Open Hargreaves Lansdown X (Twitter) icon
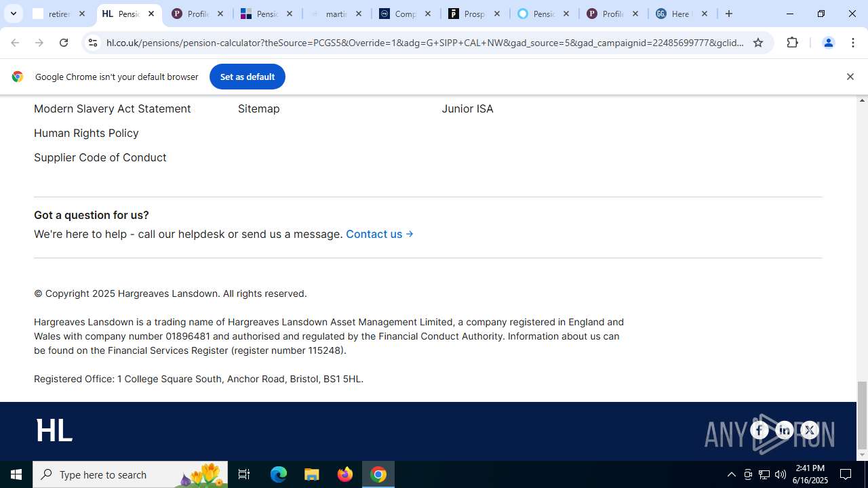 pyautogui.click(x=809, y=430)
